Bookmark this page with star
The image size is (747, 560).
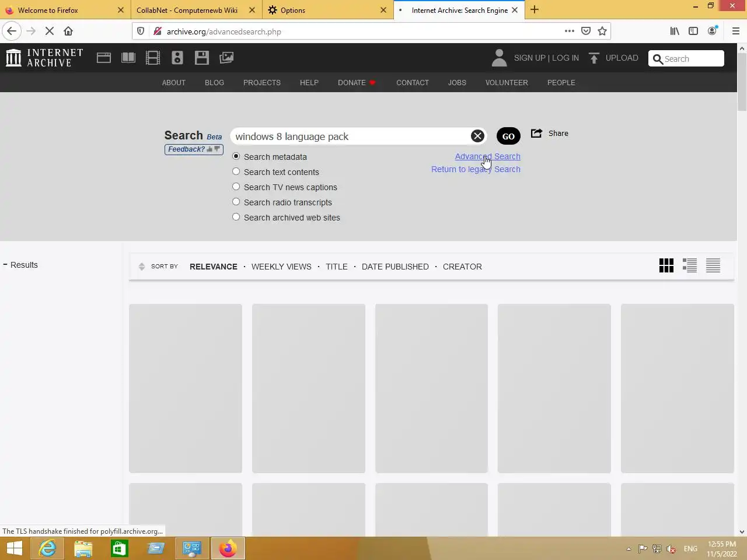(602, 31)
